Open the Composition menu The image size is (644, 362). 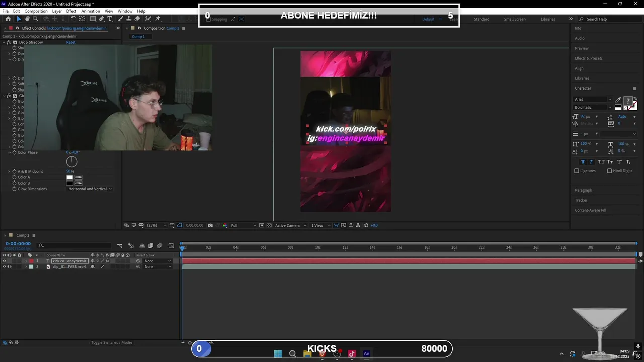click(36, 11)
